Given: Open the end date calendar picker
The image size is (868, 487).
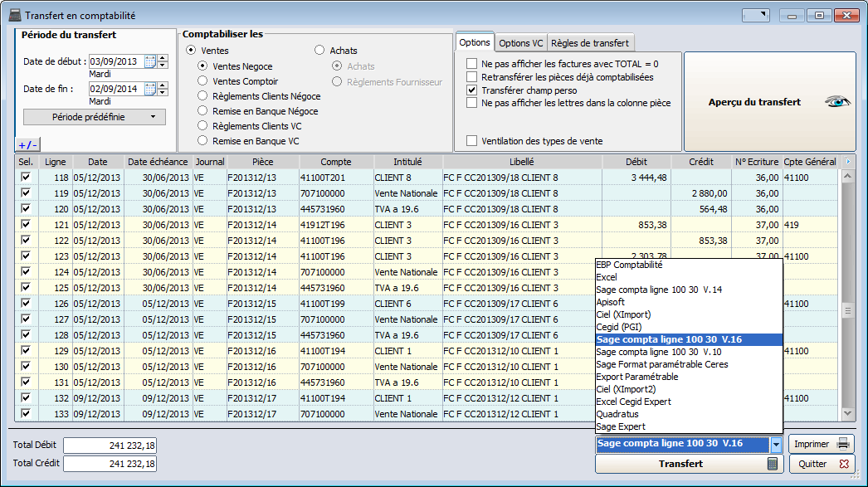Looking at the screenshot, I should [x=150, y=89].
